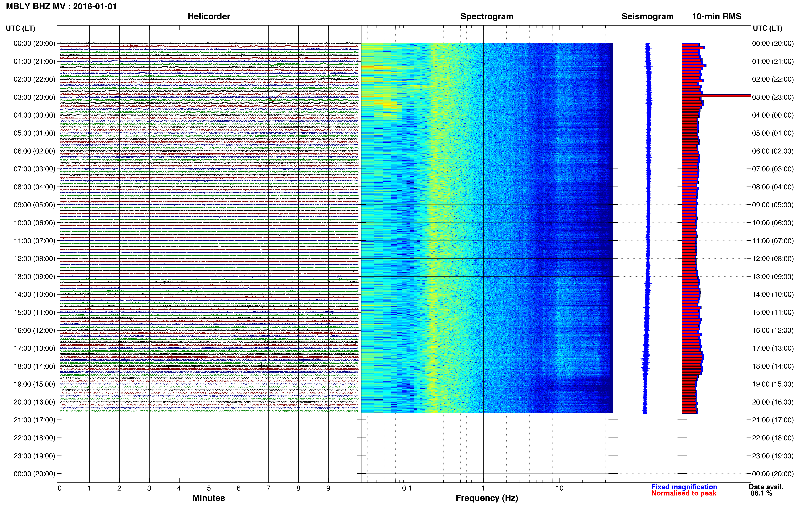Click RMS-side time label "13:00 (09:00)"
812x508 pixels.
point(773,277)
